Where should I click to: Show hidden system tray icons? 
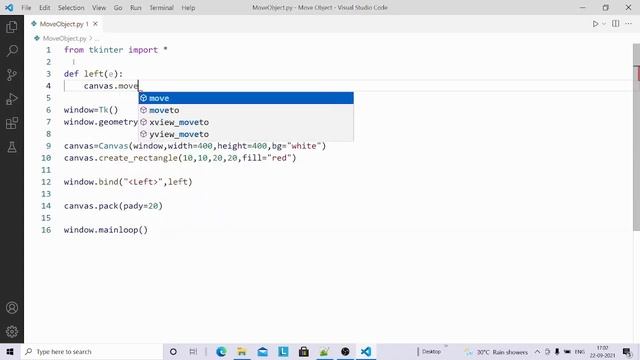(537, 352)
